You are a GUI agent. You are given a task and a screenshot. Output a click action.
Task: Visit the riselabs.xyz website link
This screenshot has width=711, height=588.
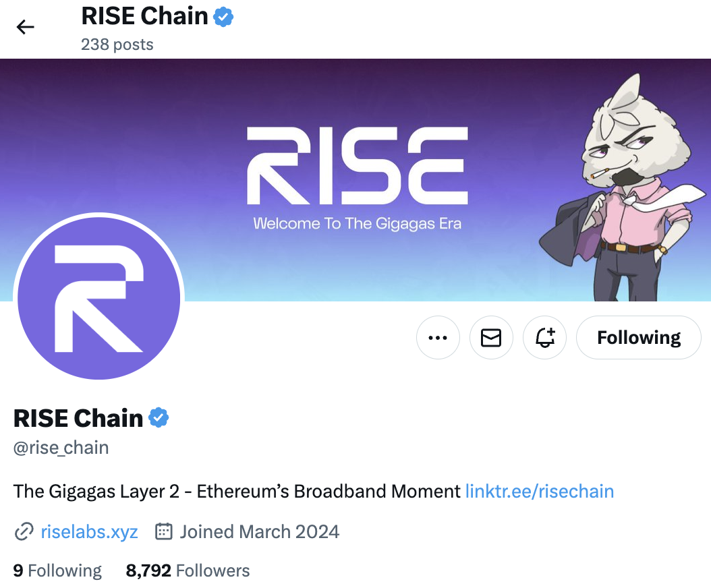(89, 532)
